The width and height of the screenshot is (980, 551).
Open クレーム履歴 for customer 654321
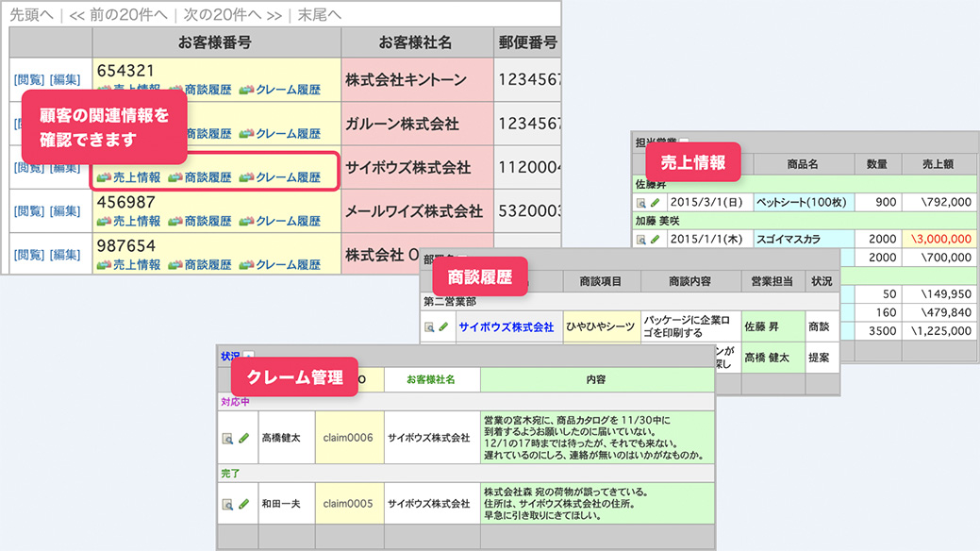(289, 90)
